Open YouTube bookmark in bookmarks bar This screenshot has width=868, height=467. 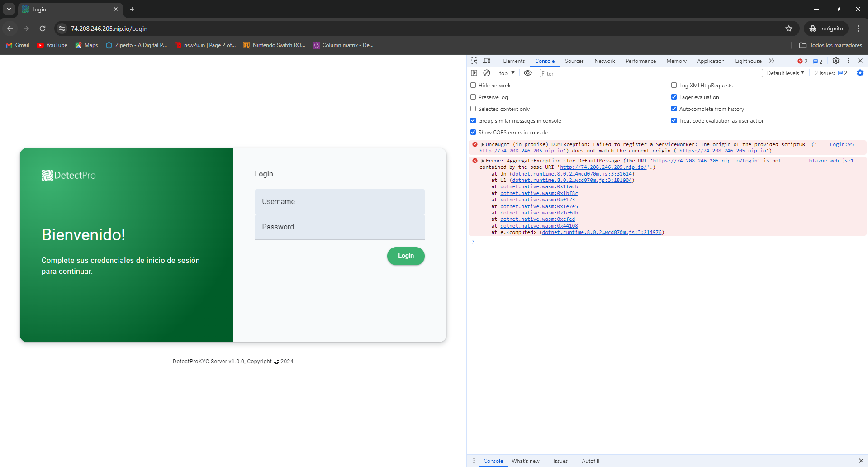coord(52,45)
